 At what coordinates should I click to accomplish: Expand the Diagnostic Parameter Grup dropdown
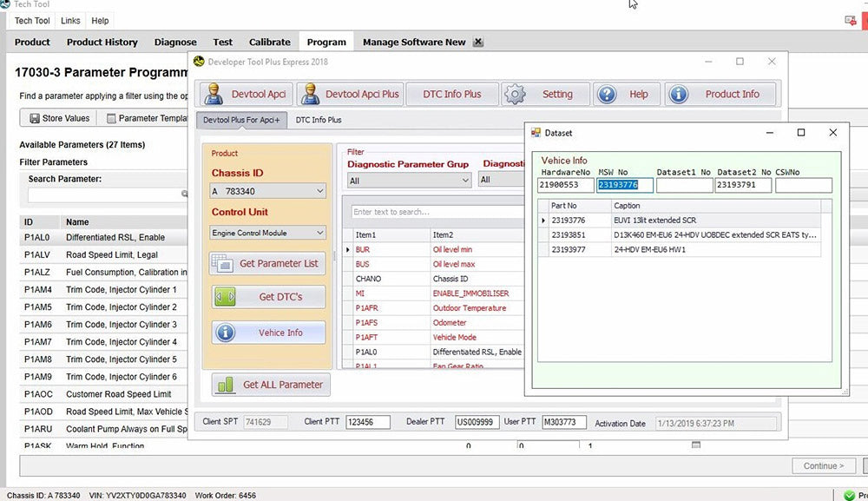click(465, 180)
